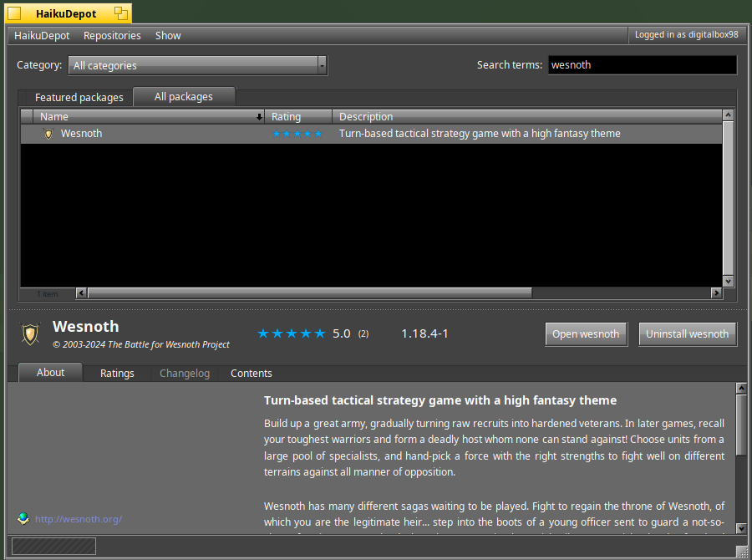
Task: Click the five-star rating in the Wesnoth row
Action: (297, 134)
